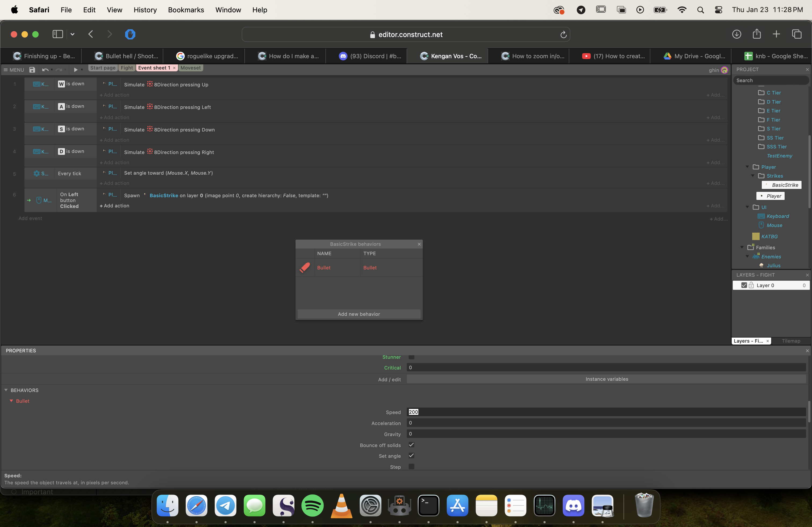Click keyboard icon in event 1
Screen dimensions: 812x527
[37, 84]
